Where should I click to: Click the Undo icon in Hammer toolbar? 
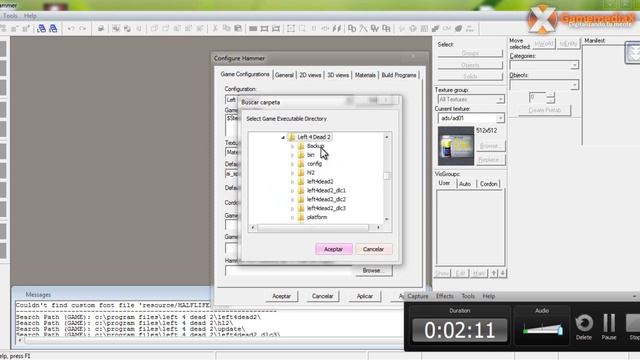[71, 29]
